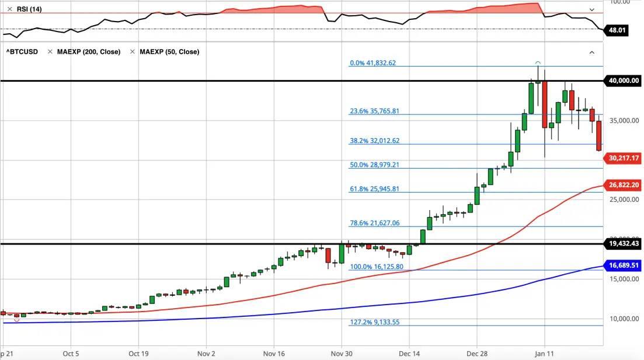Click the 40,000.00 horizontal line price tag
The width and height of the screenshot is (644, 360).
tap(622, 81)
